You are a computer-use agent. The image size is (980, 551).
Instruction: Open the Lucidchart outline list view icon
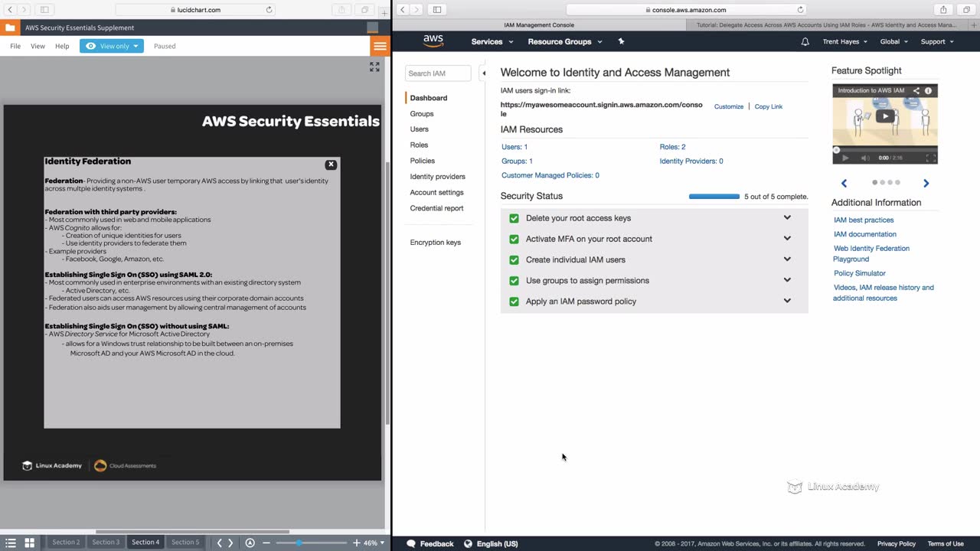pos(11,543)
